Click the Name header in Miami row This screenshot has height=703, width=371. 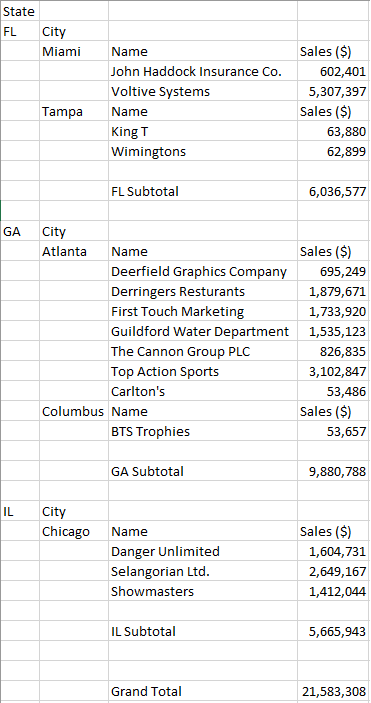[x=203, y=52]
